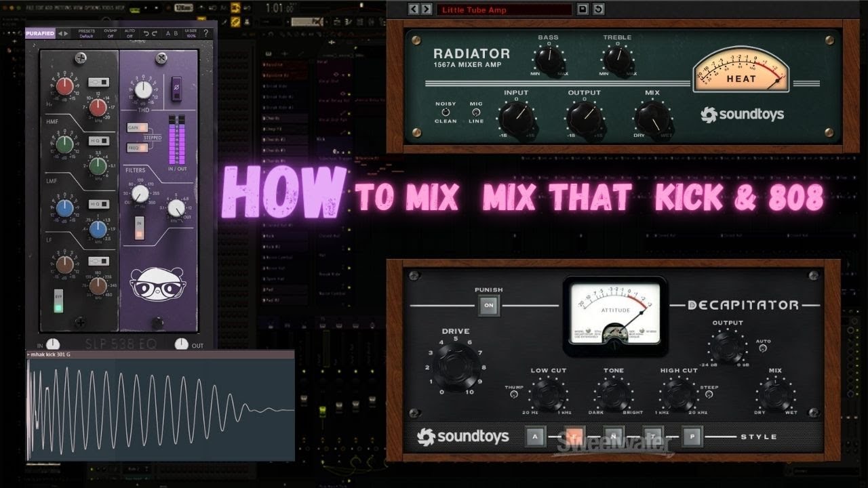This screenshot has width=868, height=488.
Task: Flip the NOISY / CLEAN switch on Radiator
Action: 446,113
